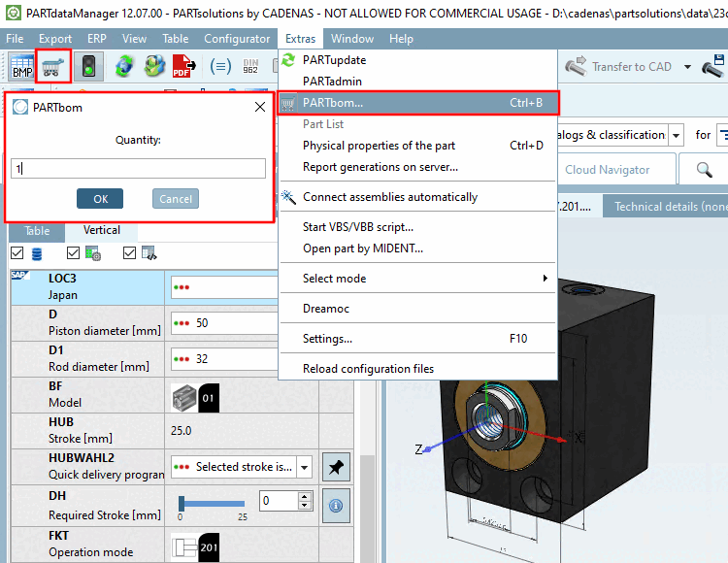
Task: Click the operation mode 201 thumbnail in FKT row
Action: click(195, 547)
